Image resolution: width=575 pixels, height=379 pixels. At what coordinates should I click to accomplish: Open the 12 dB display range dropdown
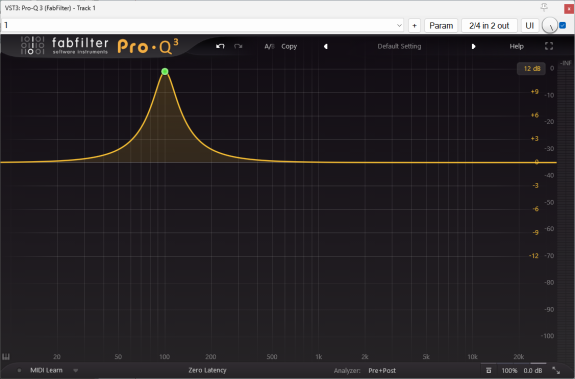point(531,69)
